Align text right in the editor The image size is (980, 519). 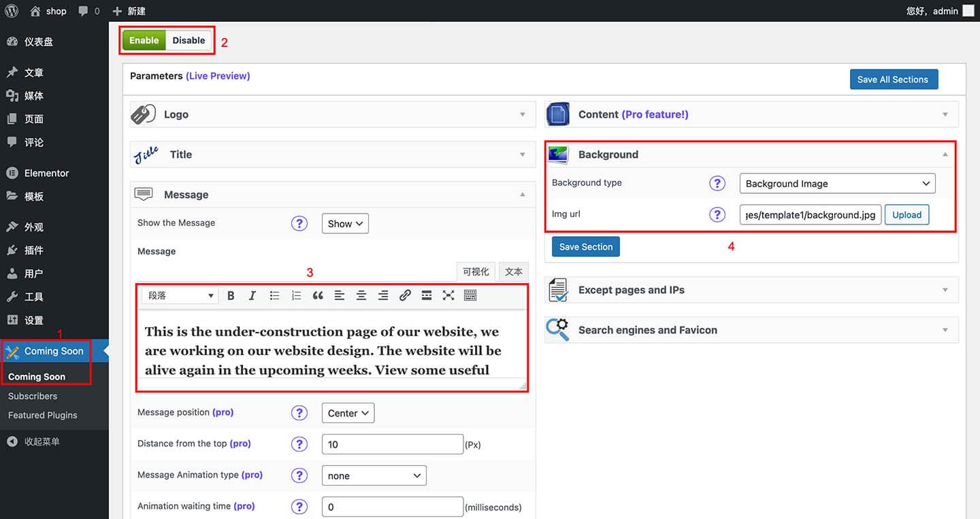click(x=383, y=295)
